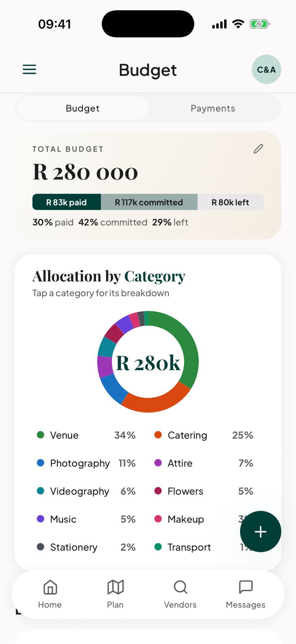
Task: Open the Attire 7% legend item
Action: point(204,463)
